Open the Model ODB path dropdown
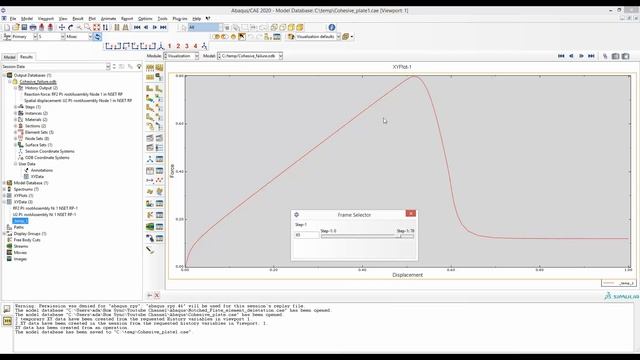Viewport: 640px width, 360px height. pos(250,56)
